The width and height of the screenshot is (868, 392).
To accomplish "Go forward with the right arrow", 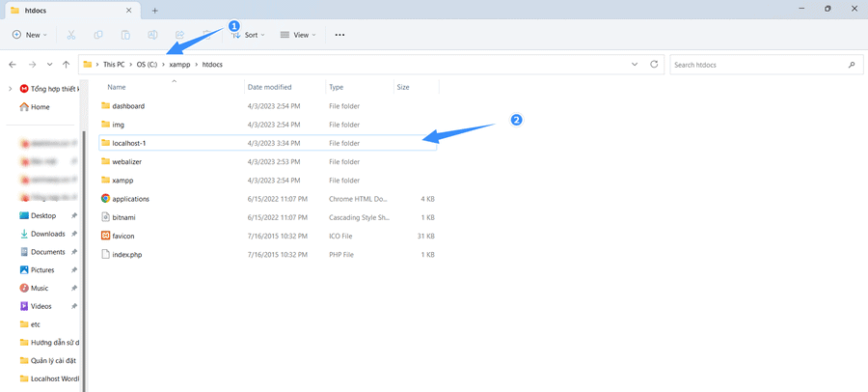I will pyautogui.click(x=32, y=65).
